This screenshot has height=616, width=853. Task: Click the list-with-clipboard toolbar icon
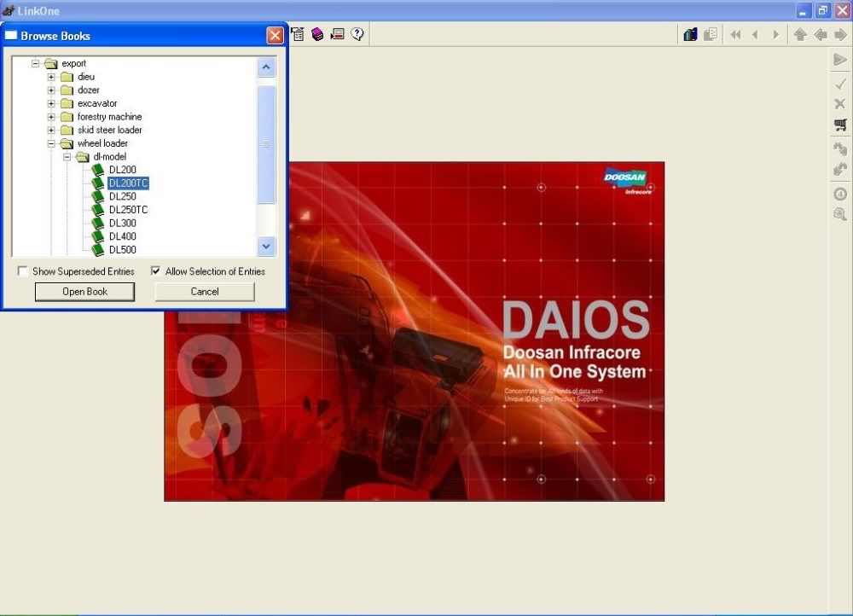[298, 34]
